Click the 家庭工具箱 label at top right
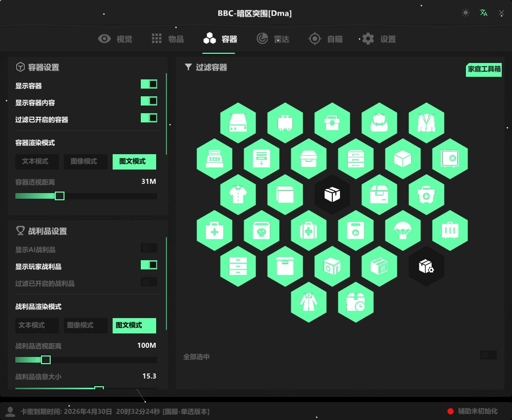 [483, 70]
